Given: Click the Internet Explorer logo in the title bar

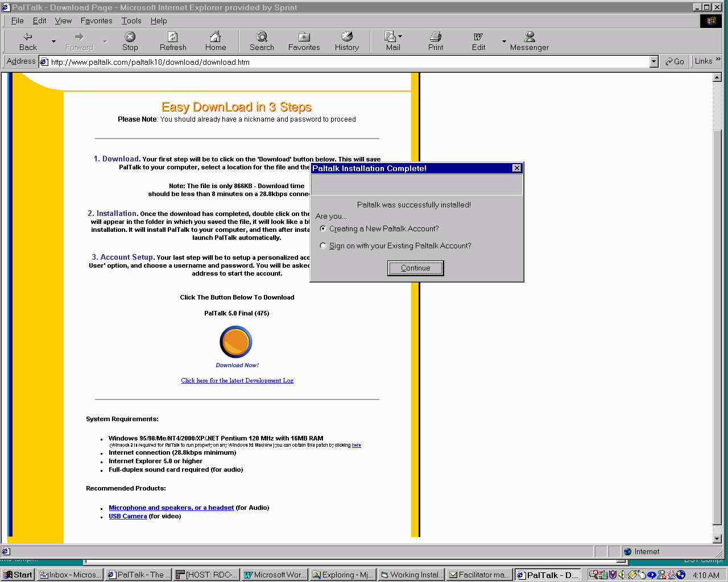Looking at the screenshot, I should (x=6, y=7).
